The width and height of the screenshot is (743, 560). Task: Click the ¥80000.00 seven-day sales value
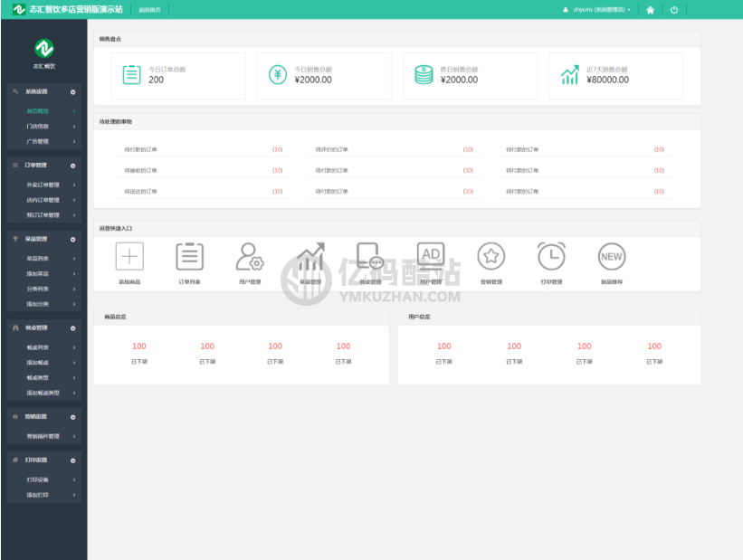608,81
